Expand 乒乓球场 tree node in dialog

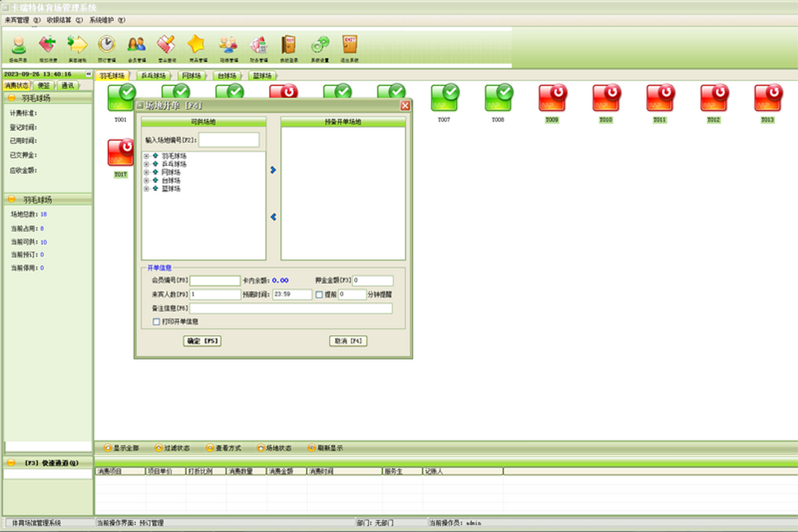(146, 164)
